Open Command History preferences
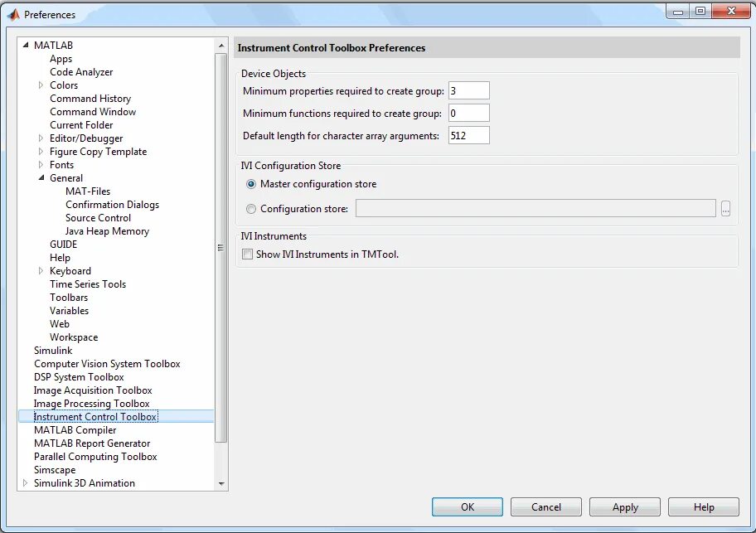This screenshot has width=756, height=533. point(90,99)
